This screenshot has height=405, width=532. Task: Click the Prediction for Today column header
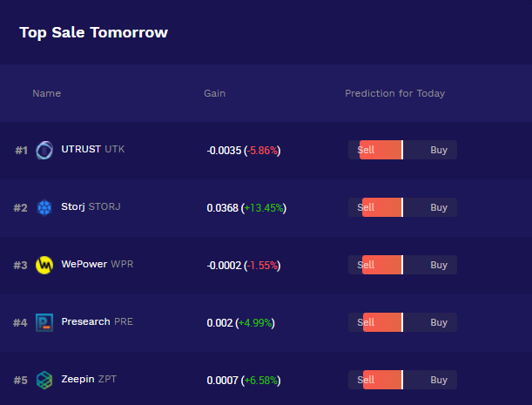(395, 93)
